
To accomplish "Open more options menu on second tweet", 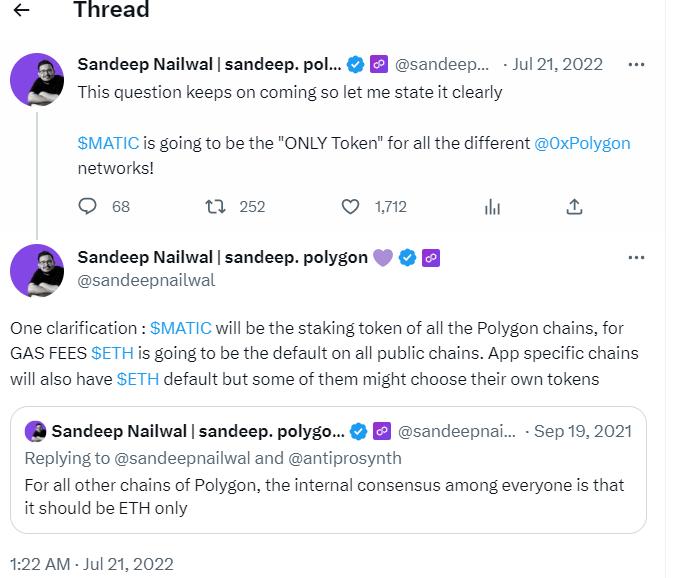I will pos(636,257).
